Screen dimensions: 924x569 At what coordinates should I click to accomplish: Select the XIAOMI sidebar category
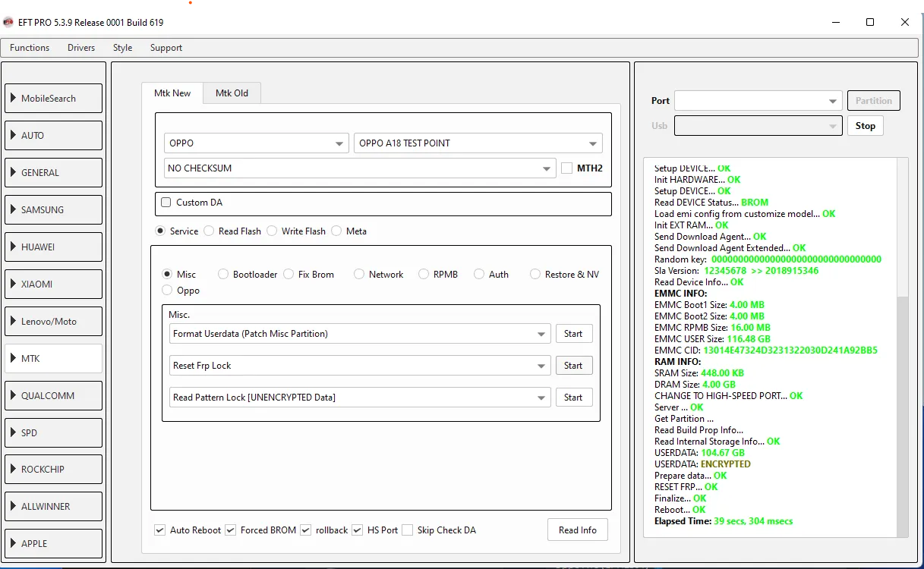pos(53,284)
